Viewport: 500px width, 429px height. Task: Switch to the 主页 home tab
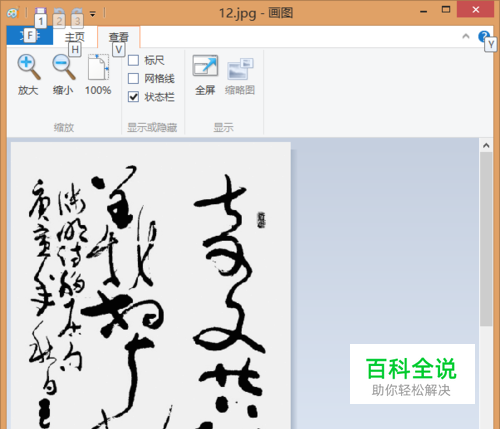[x=75, y=36]
